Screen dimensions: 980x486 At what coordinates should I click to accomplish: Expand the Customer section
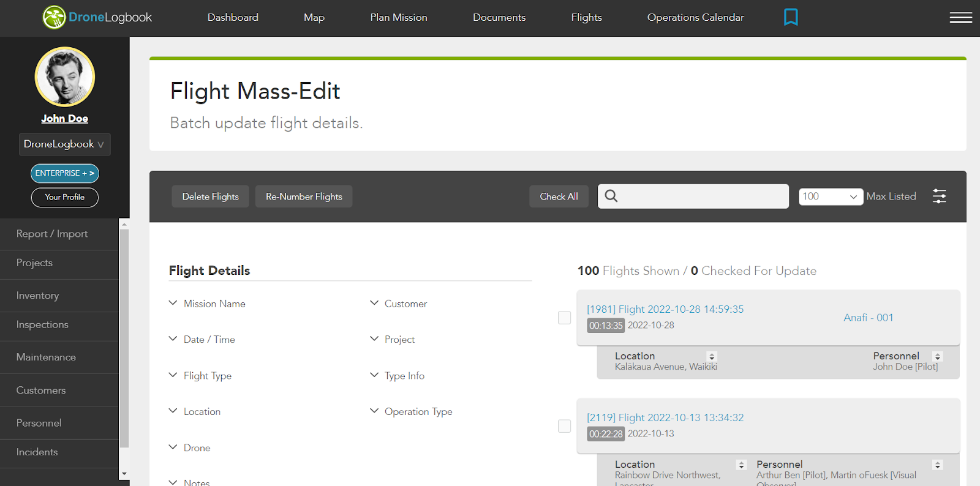pyautogui.click(x=398, y=304)
